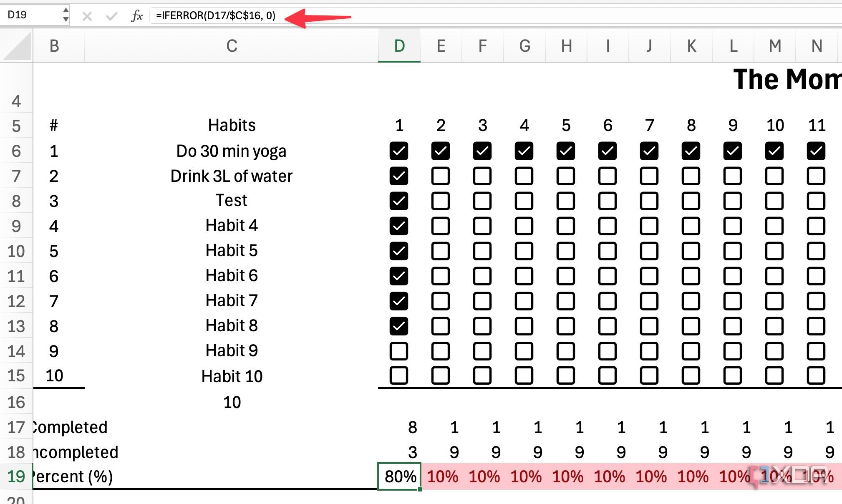Uncheck the Test checkbox for day 1
The width and height of the screenshot is (842, 504).
(x=398, y=201)
